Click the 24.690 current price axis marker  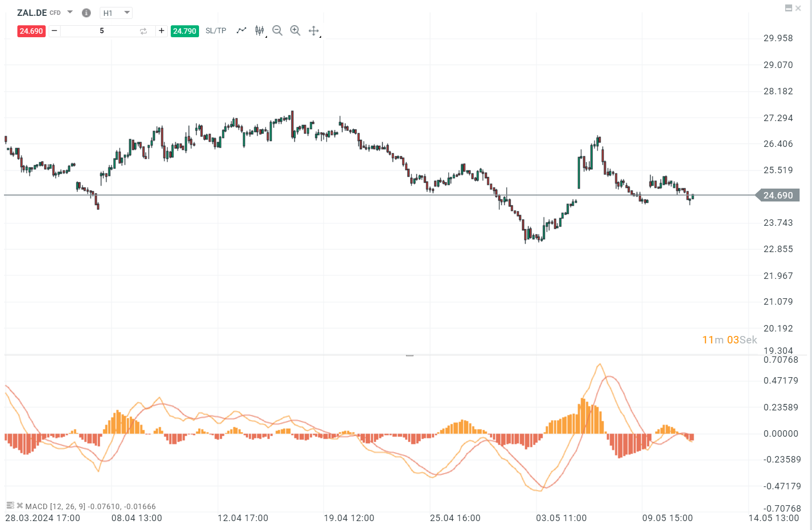click(x=778, y=196)
